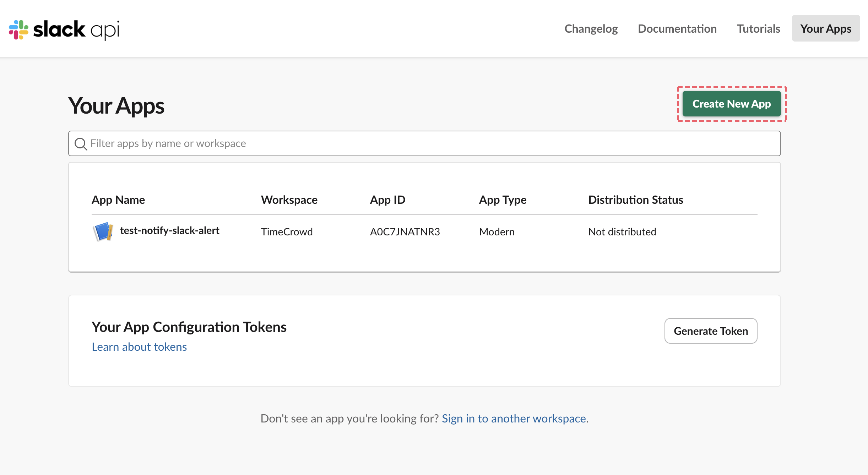
Task: Open the test-notify-slack-alert app name
Action: coord(169,231)
